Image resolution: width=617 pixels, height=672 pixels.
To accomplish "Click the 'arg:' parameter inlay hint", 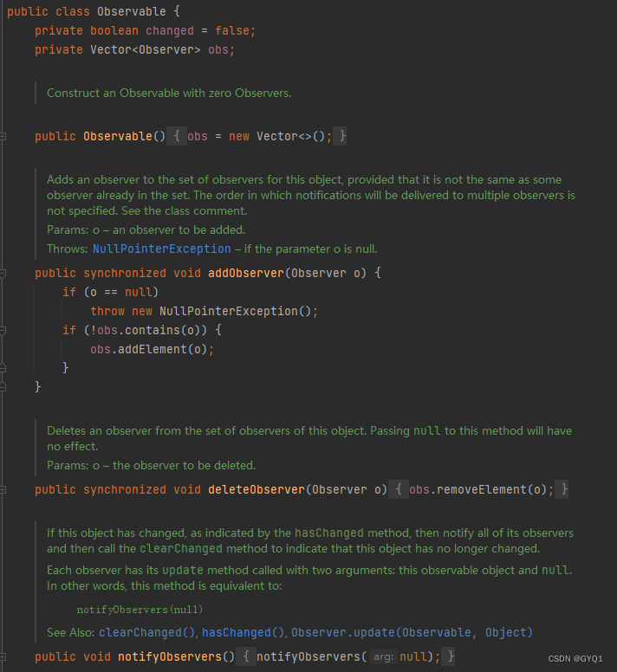I will (383, 657).
